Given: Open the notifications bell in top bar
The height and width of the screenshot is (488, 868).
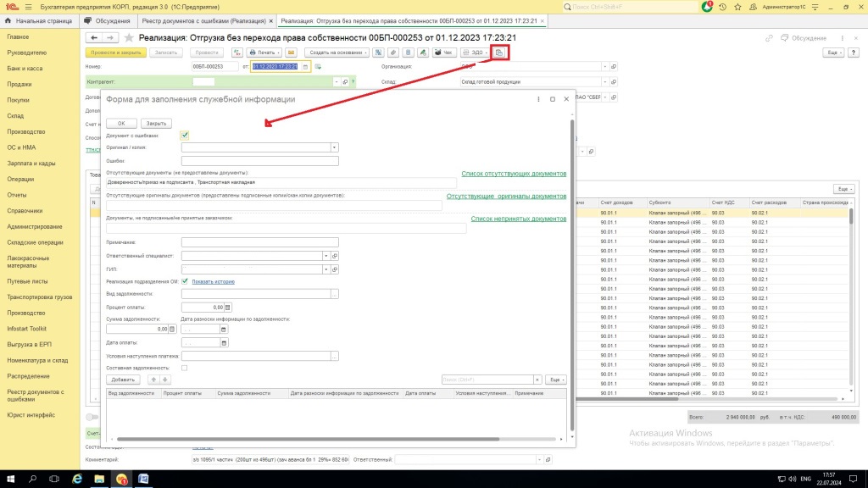Looking at the screenshot, I should 707,6.
